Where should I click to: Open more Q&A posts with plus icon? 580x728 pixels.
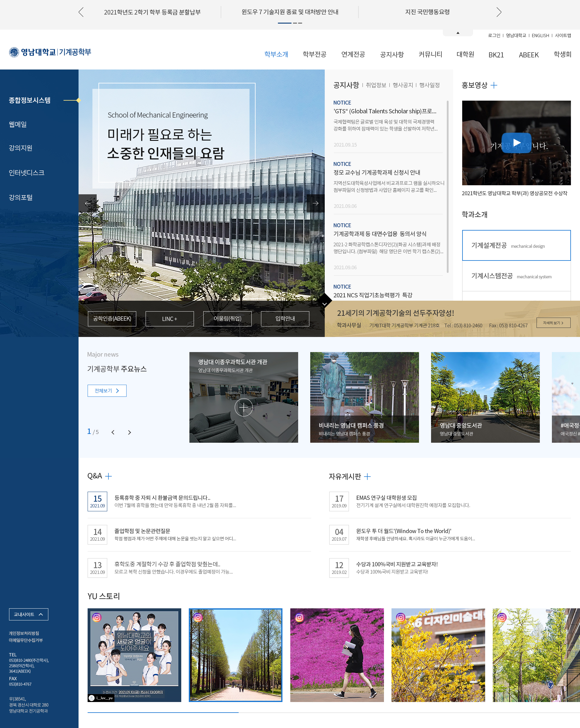click(x=108, y=477)
